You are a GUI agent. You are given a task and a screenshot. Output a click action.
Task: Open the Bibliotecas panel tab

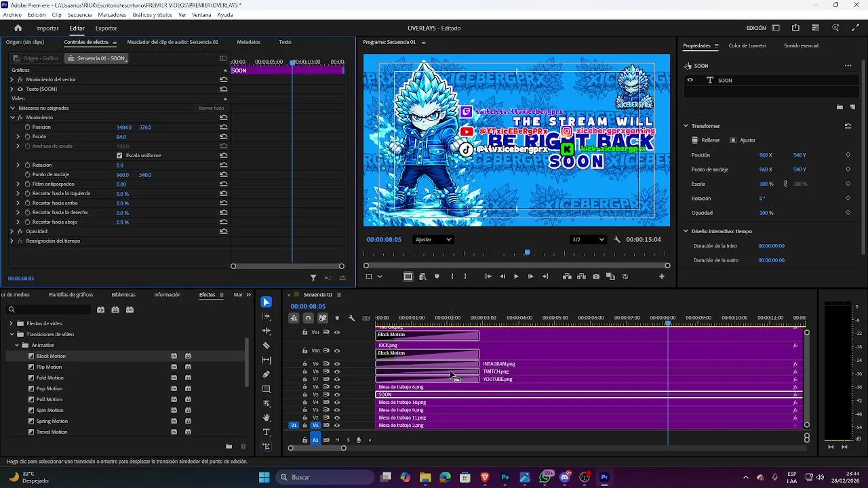coord(123,295)
